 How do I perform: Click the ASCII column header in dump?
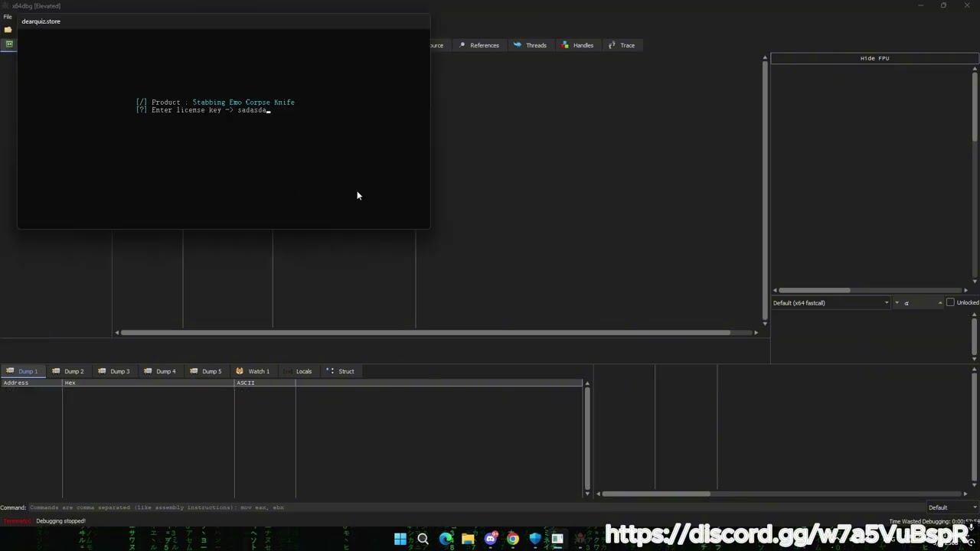[x=265, y=383]
